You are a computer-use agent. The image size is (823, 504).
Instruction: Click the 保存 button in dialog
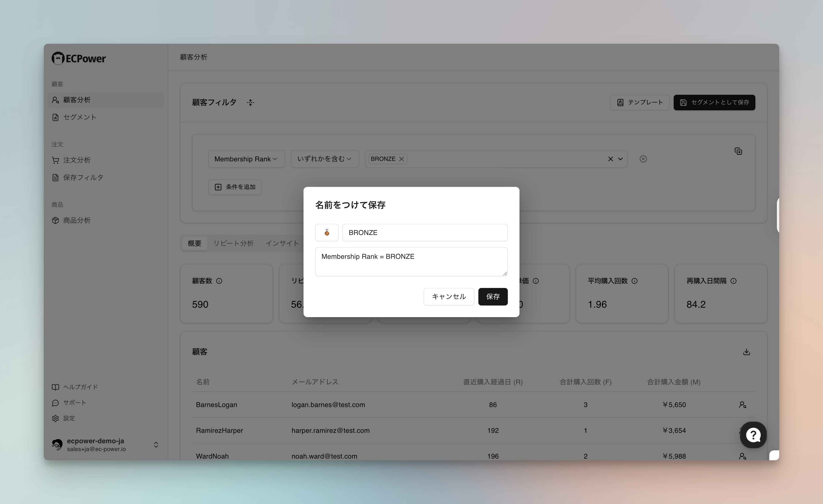(493, 296)
